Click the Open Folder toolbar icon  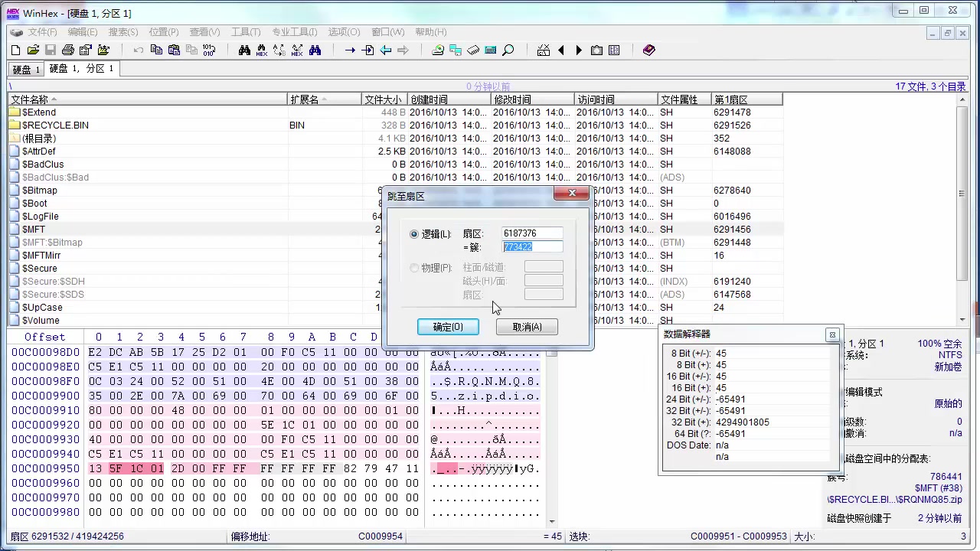click(x=103, y=51)
